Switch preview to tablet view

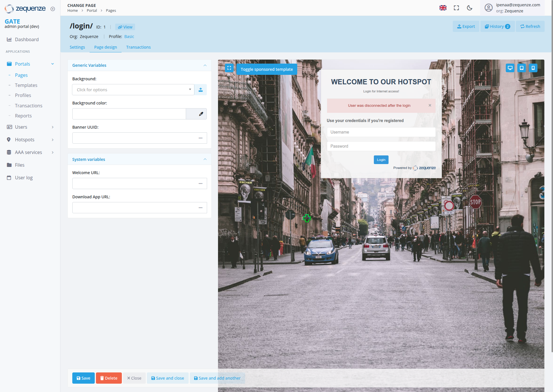pos(522,68)
